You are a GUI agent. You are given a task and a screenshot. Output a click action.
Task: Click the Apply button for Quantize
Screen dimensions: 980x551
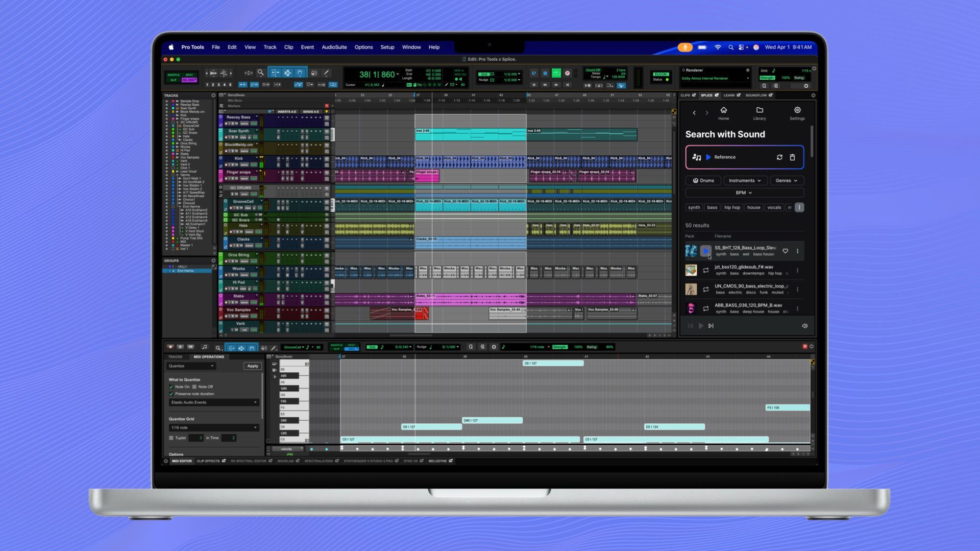(252, 366)
